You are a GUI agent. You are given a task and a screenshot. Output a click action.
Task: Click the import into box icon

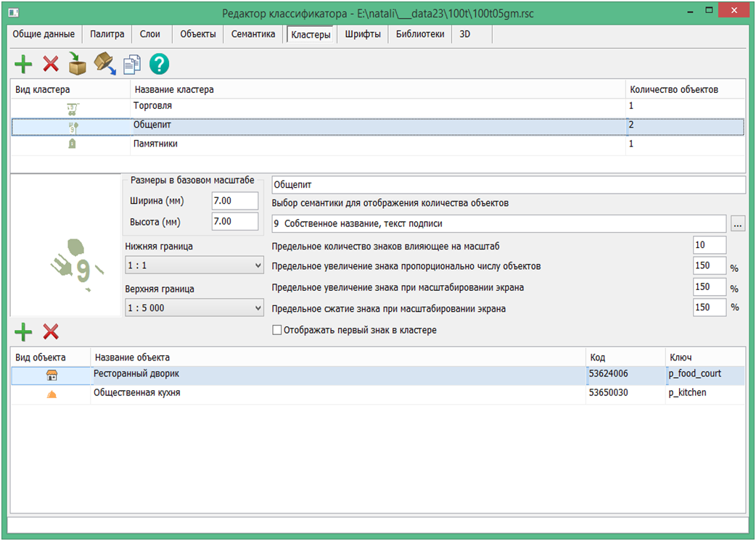point(78,64)
